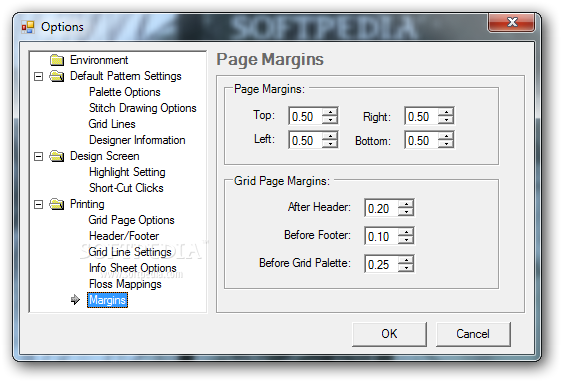Click the Options window title icon
562x382 pixels.
tap(28, 27)
